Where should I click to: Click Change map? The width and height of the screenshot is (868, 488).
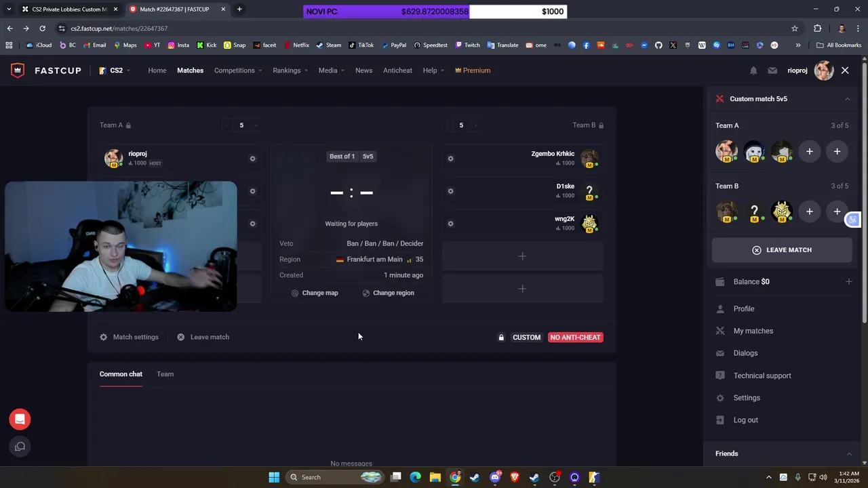tap(315, 293)
